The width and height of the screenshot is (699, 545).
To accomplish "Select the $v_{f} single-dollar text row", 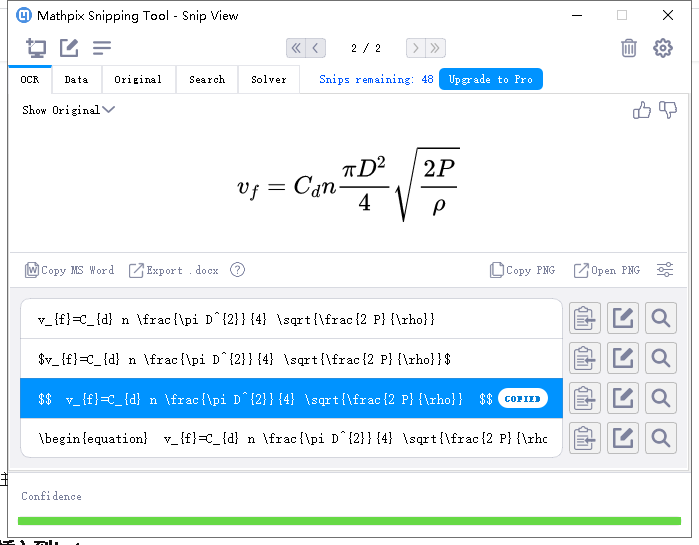I will [292, 359].
